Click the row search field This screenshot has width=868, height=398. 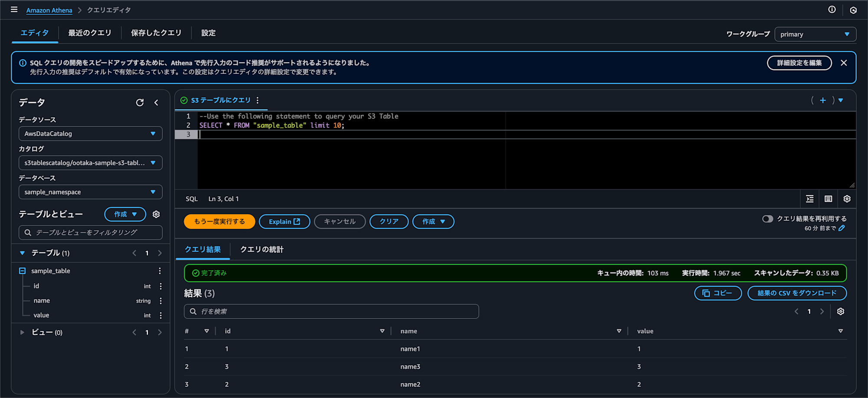tap(332, 312)
